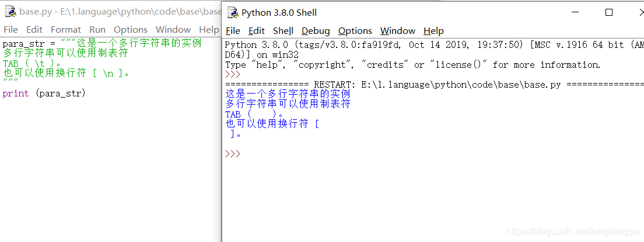Screen dimensions: 644x242
Task: Open File menu in Python Shell window
Action: pos(233,31)
